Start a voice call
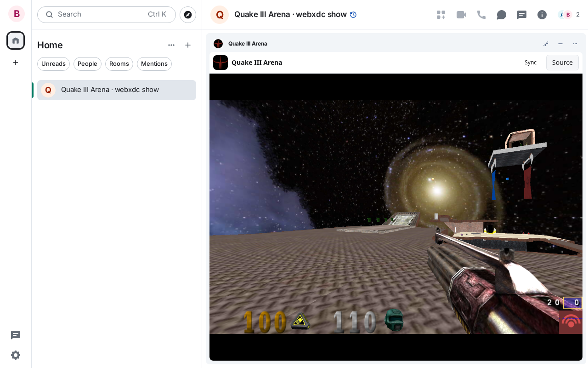588x368 pixels. pyautogui.click(x=481, y=15)
